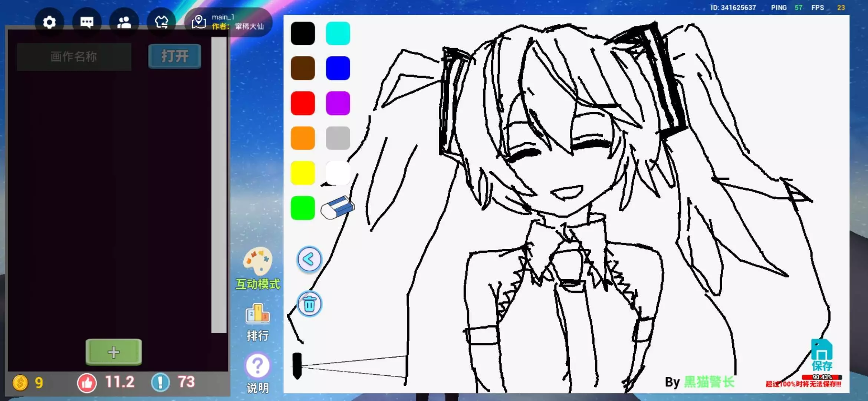
Task: Open the settings gear icon
Action: [49, 22]
